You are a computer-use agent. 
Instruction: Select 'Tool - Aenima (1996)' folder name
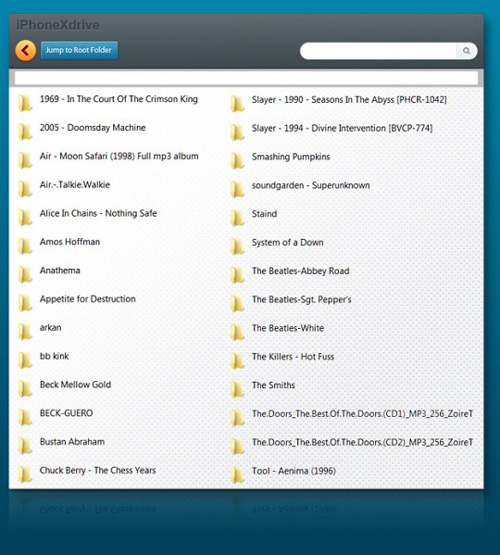(294, 471)
